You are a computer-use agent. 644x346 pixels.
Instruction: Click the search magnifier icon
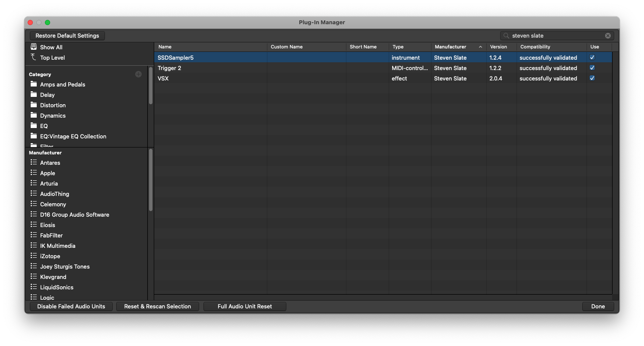pos(506,35)
